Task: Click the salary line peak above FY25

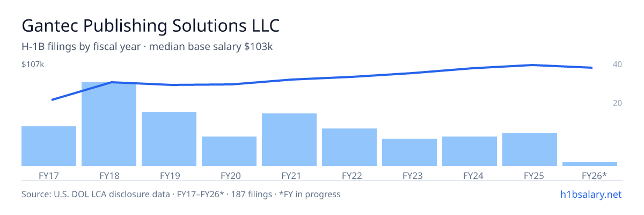Action: pyautogui.click(x=531, y=65)
